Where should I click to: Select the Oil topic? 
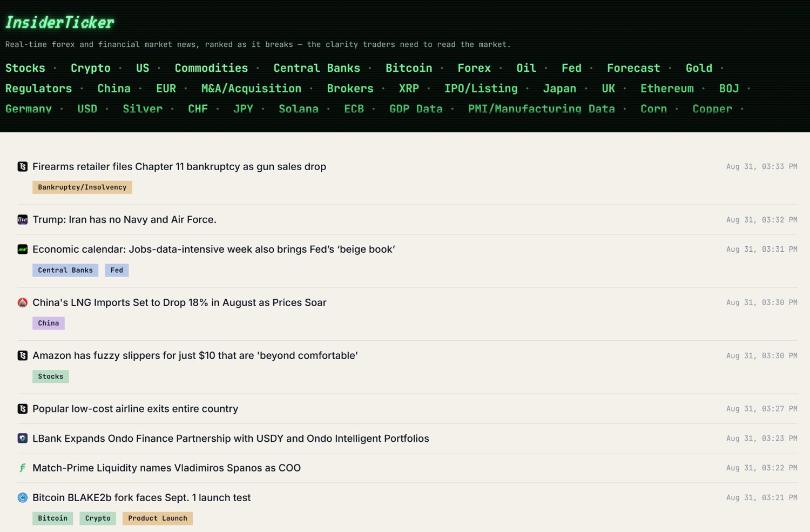tap(526, 68)
